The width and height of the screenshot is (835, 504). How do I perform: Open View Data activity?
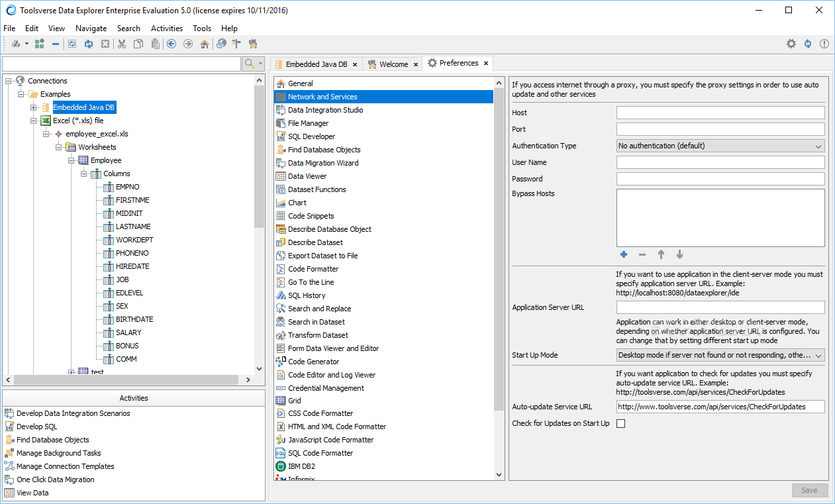click(x=32, y=493)
